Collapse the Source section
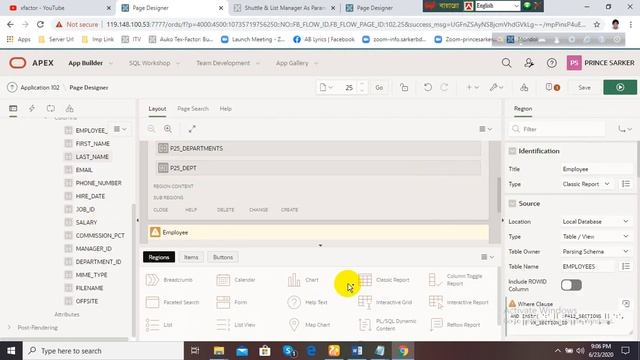 point(512,204)
